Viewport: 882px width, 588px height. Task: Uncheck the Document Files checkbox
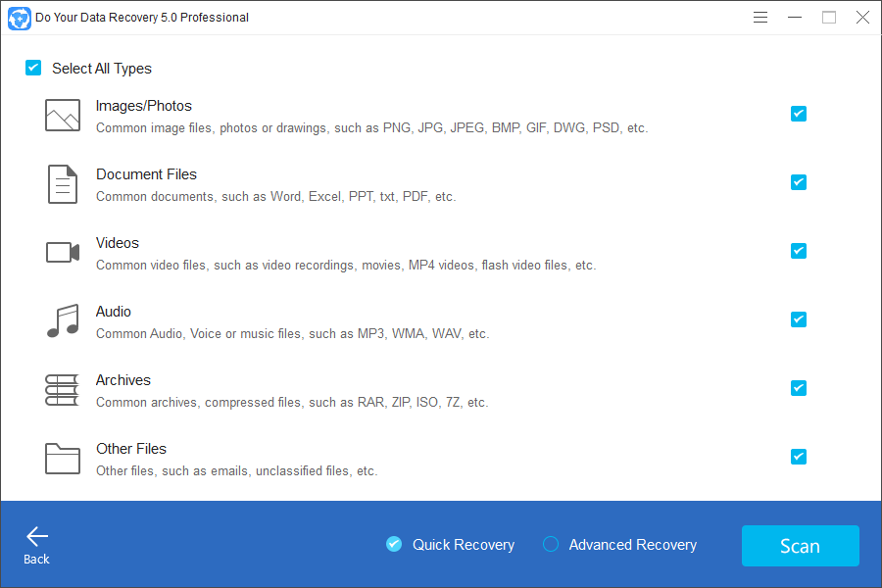pos(798,182)
